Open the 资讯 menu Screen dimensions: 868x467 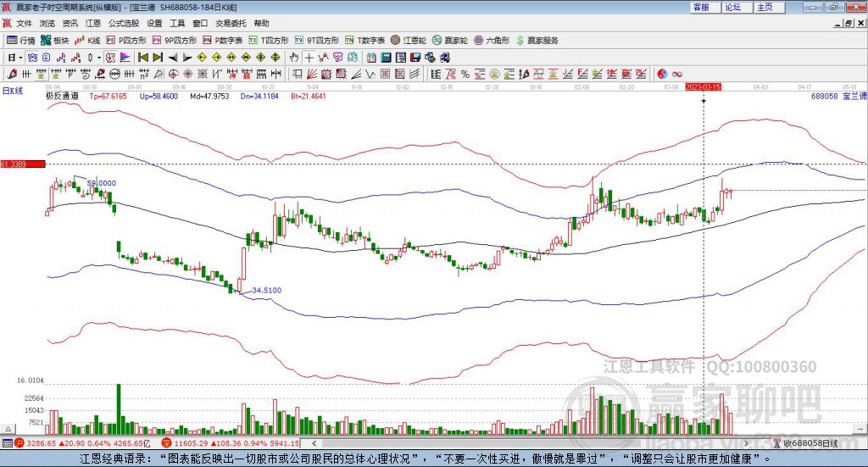[70, 23]
